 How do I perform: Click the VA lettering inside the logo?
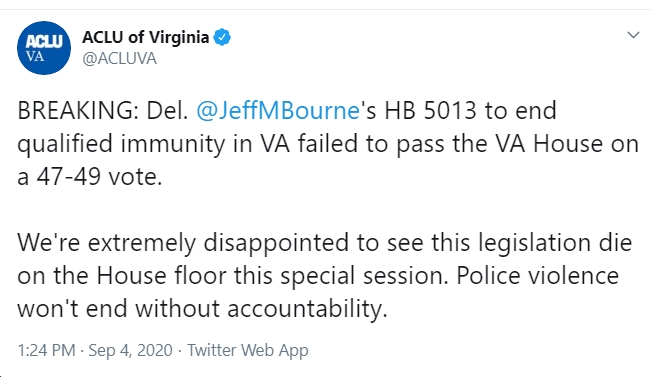click(x=35, y=56)
